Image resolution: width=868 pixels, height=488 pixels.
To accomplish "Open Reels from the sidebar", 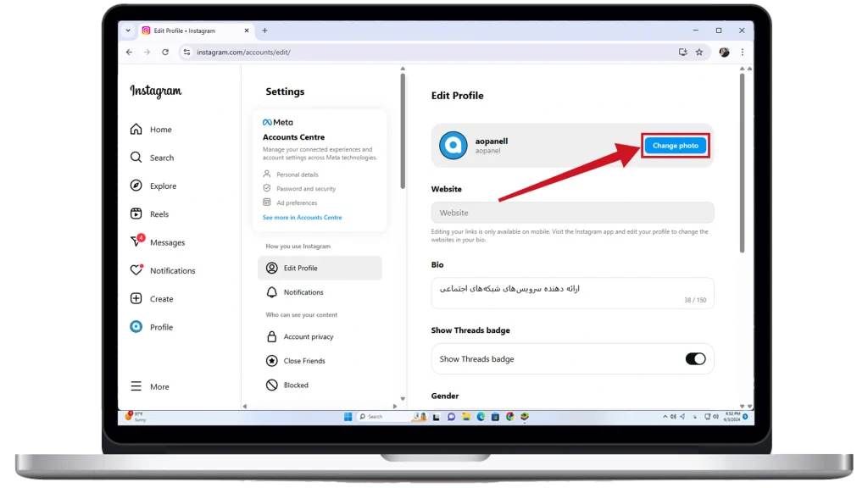I will point(149,214).
